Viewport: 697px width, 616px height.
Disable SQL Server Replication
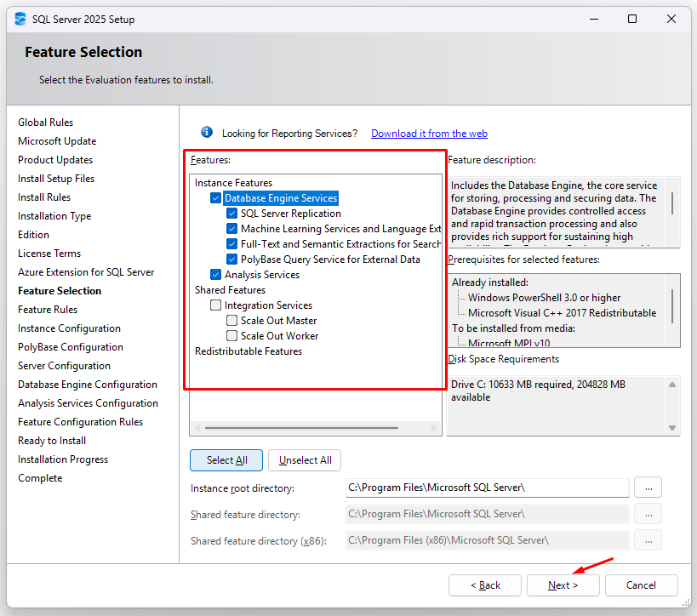(231, 213)
